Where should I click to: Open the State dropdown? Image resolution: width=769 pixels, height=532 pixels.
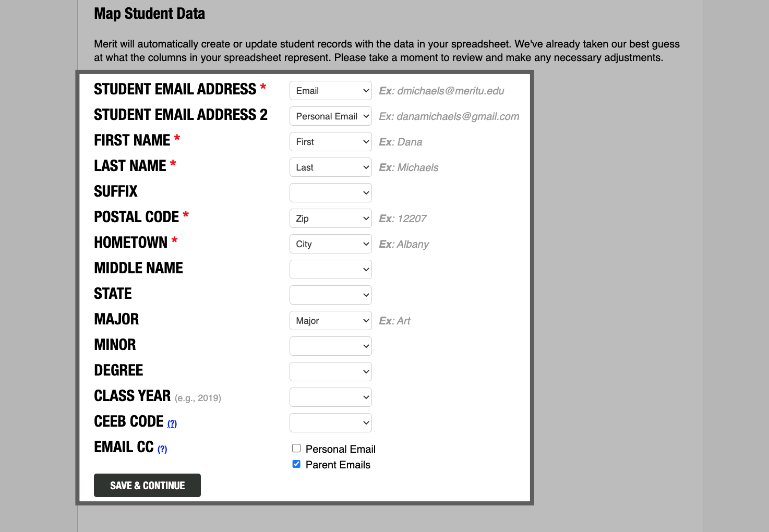(330, 295)
